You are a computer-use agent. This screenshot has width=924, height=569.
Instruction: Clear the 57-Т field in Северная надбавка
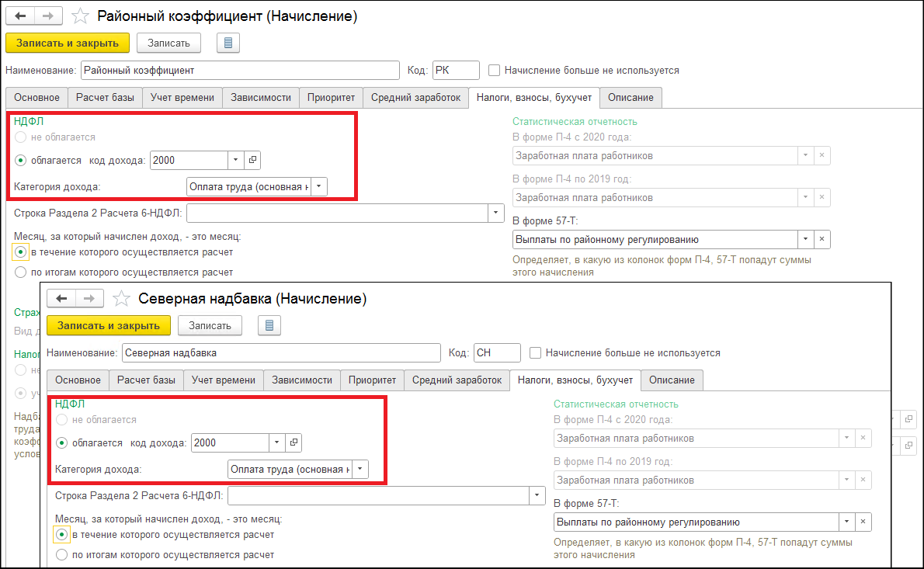[x=863, y=522]
